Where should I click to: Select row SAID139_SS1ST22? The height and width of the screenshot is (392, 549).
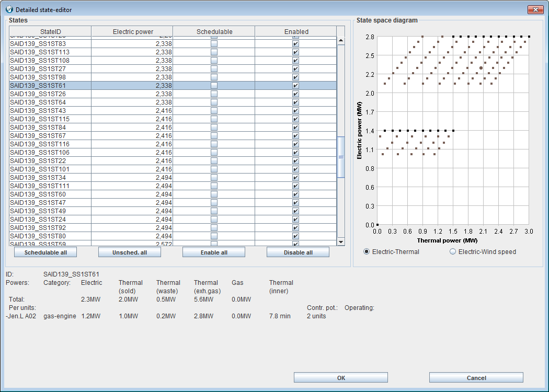[x=173, y=161]
